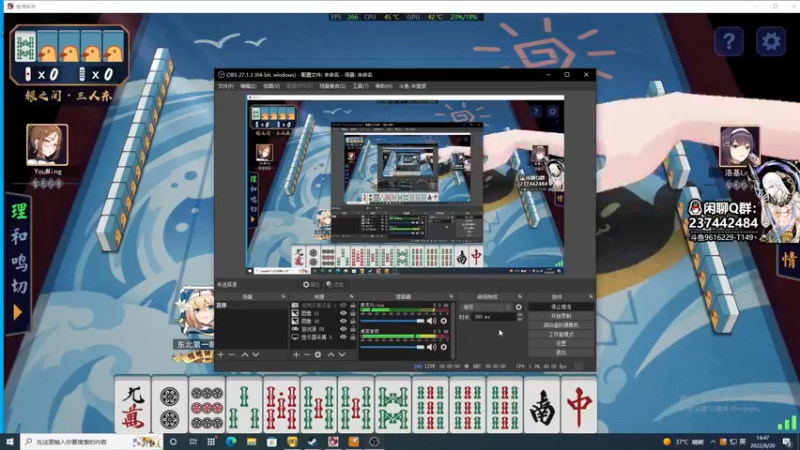The image size is (800, 450).
Task: Click the Windows taskbar search box
Action: pyautogui.click(x=92, y=442)
